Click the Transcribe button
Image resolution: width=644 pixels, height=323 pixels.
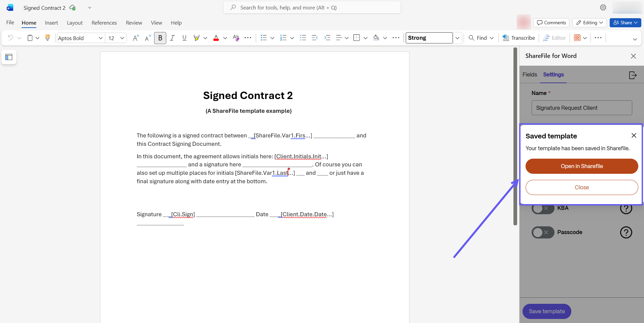518,38
